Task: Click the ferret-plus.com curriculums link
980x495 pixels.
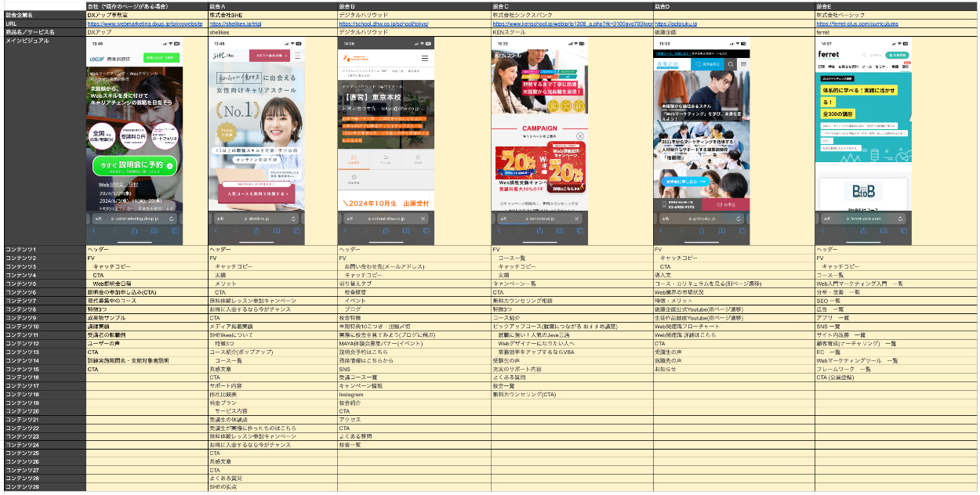Action: (x=857, y=24)
